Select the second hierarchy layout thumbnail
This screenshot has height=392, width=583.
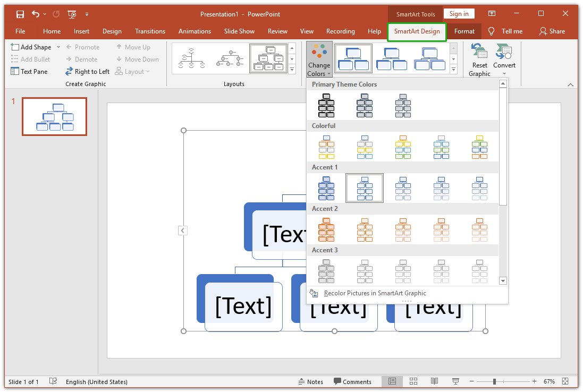pyautogui.click(x=230, y=59)
